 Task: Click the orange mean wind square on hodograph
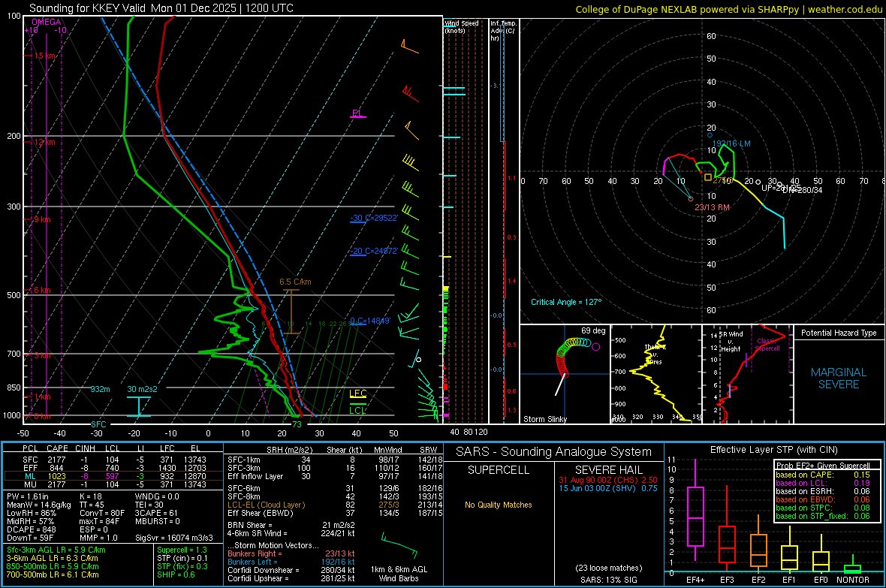(x=708, y=177)
